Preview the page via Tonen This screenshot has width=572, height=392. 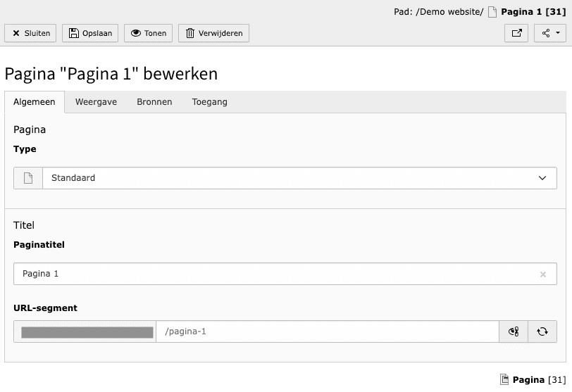(148, 33)
